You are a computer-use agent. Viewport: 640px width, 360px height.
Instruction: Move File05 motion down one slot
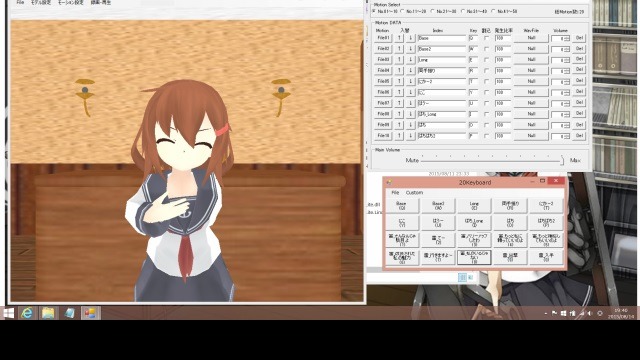click(x=410, y=81)
